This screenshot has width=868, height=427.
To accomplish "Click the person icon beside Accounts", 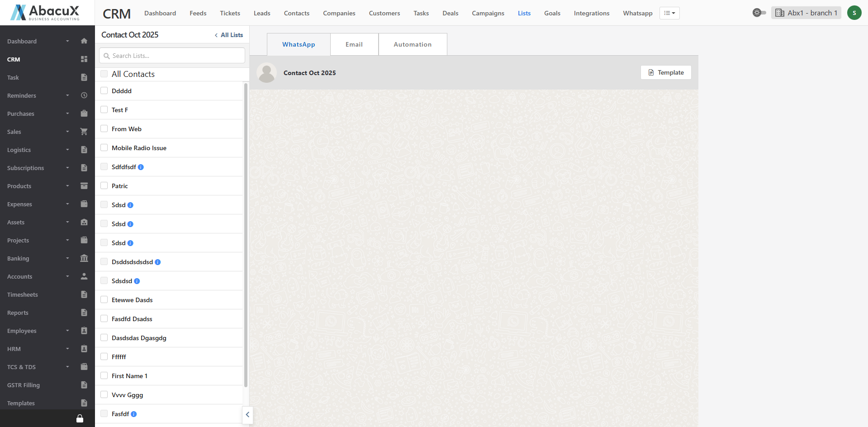I will [x=84, y=276].
